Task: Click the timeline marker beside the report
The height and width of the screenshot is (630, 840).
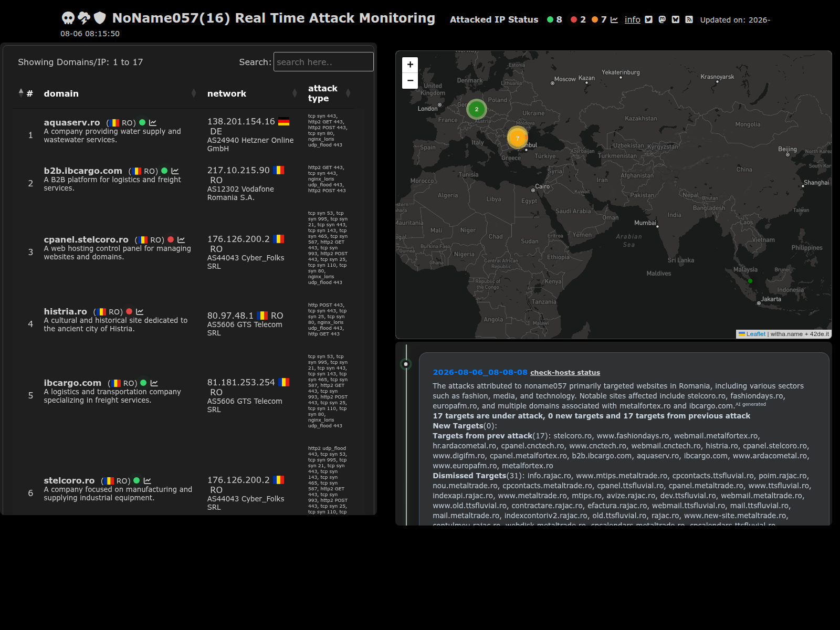Action: [406, 364]
